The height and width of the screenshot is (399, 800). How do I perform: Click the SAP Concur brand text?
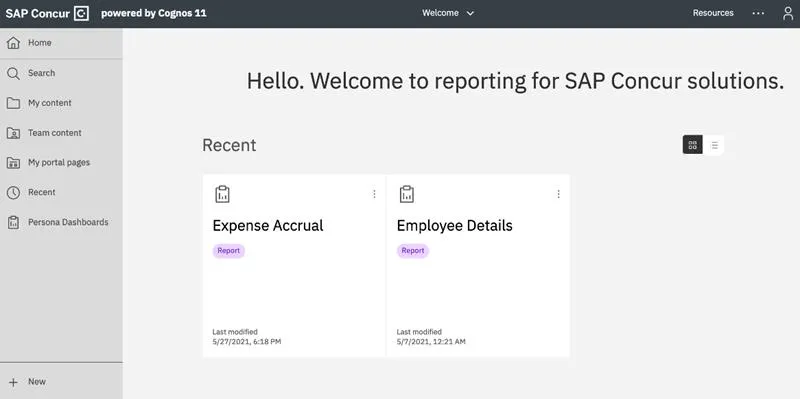click(37, 14)
